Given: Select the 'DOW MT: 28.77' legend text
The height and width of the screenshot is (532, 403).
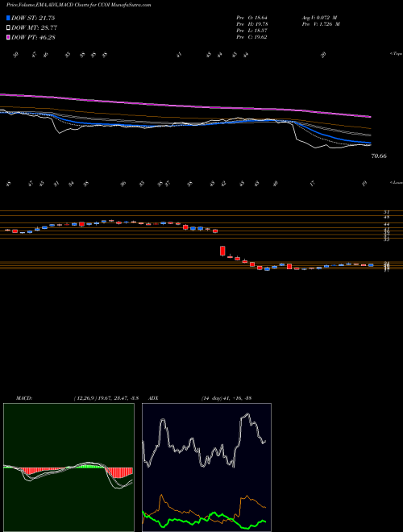Looking at the screenshot, I should pos(33,28).
